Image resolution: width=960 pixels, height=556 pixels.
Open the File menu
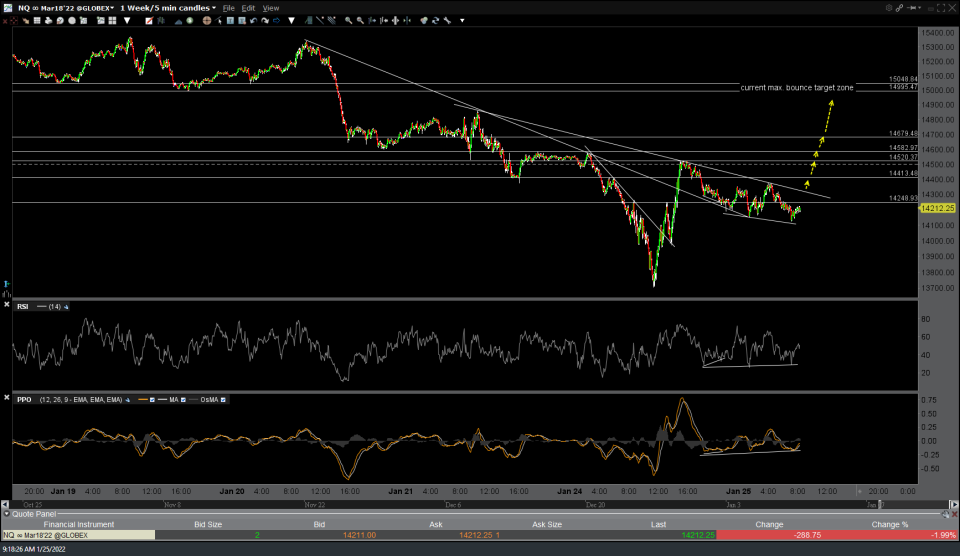228,8
